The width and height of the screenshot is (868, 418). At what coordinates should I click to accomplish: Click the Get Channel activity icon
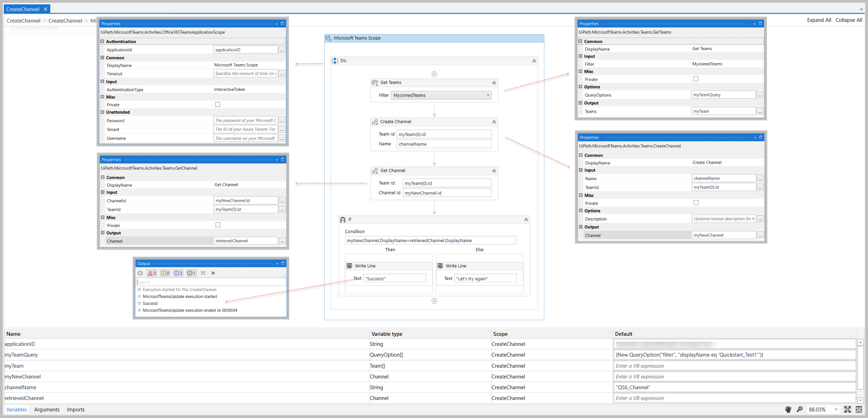[375, 171]
